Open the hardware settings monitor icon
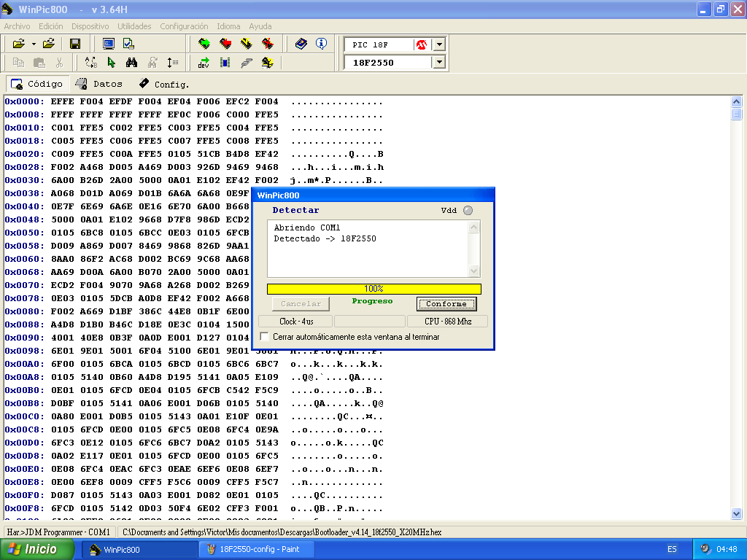Viewport: 747px width, 560px height. coord(109,44)
